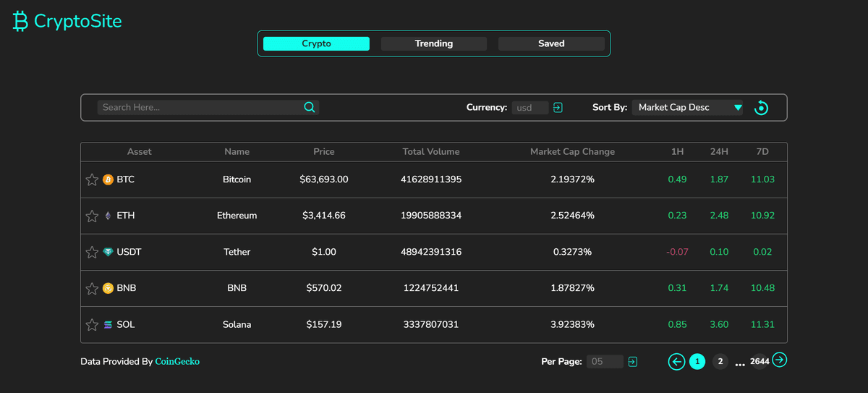Submit currency with the arrow icon
The height and width of the screenshot is (393, 868).
(x=558, y=107)
